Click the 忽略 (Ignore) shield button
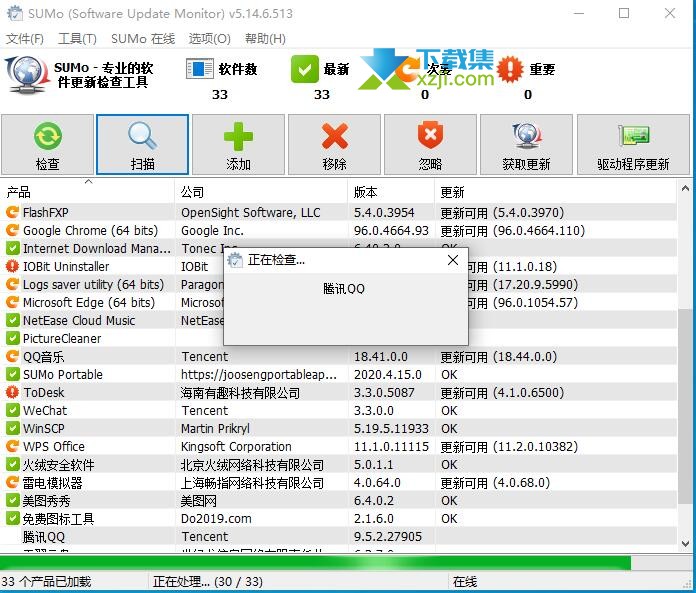 tap(430, 145)
